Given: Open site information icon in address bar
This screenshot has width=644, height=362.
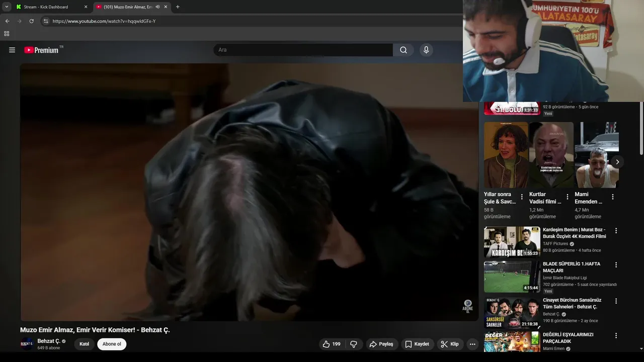Looking at the screenshot, I should pyautogui.click(x=46, y=21).
